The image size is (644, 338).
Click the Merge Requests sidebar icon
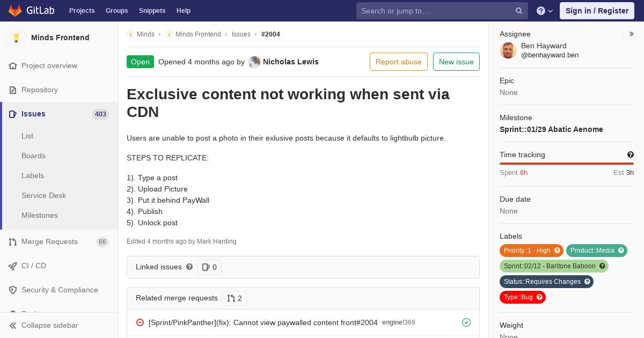pyautogui.click(x=13, y=241)
